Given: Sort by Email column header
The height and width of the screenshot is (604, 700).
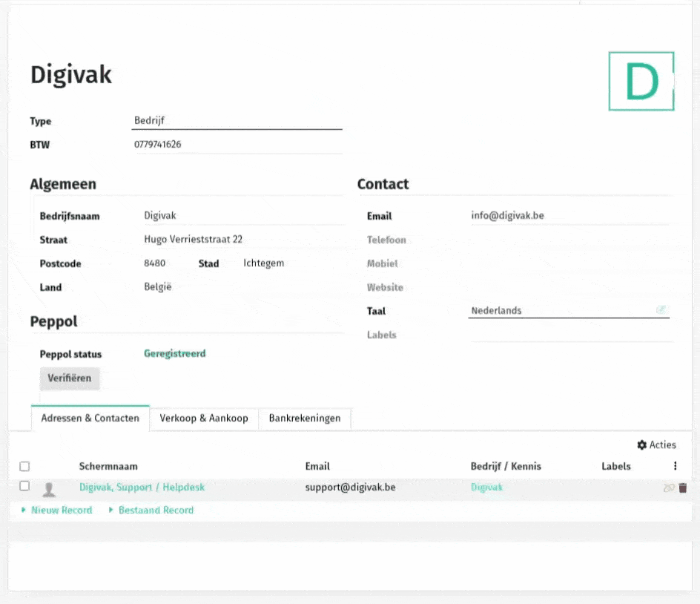Looking at the screenshot, I should coord(317,466).
